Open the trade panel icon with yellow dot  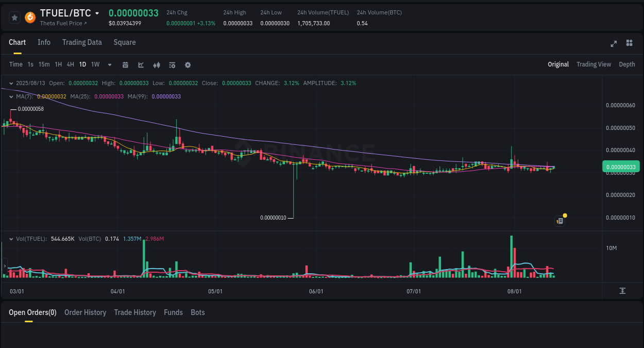point(560,221)
